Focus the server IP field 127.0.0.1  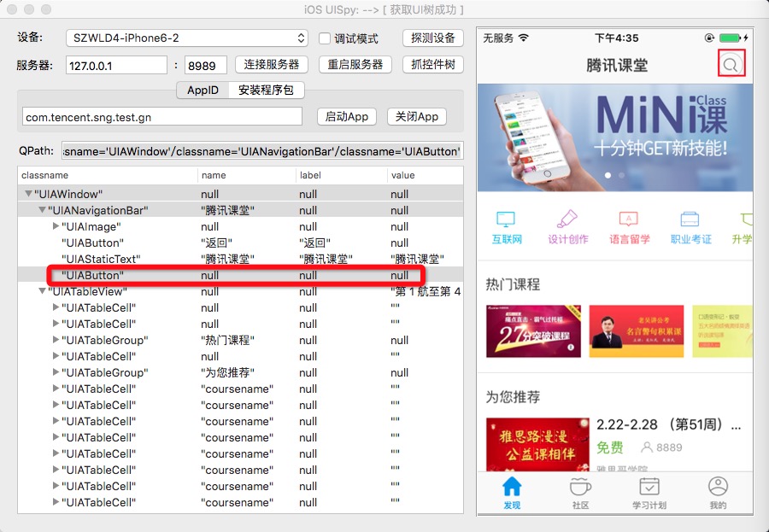(x=116, y=65)
